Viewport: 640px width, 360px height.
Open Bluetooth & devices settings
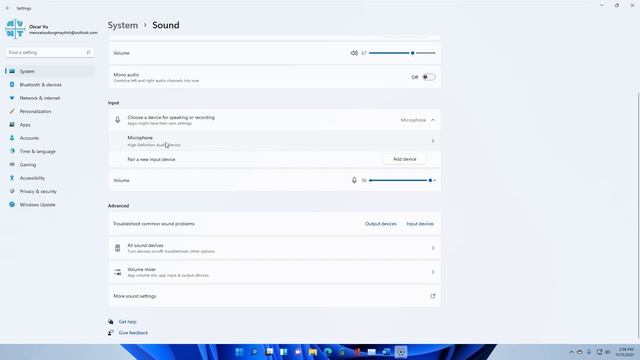tap(50, 84)
